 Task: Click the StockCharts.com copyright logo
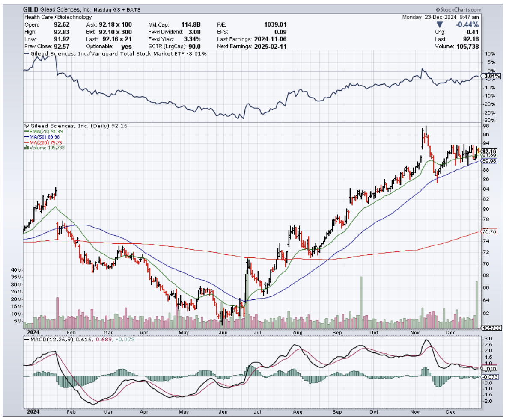pyautogui.click(x=458, y=9)
